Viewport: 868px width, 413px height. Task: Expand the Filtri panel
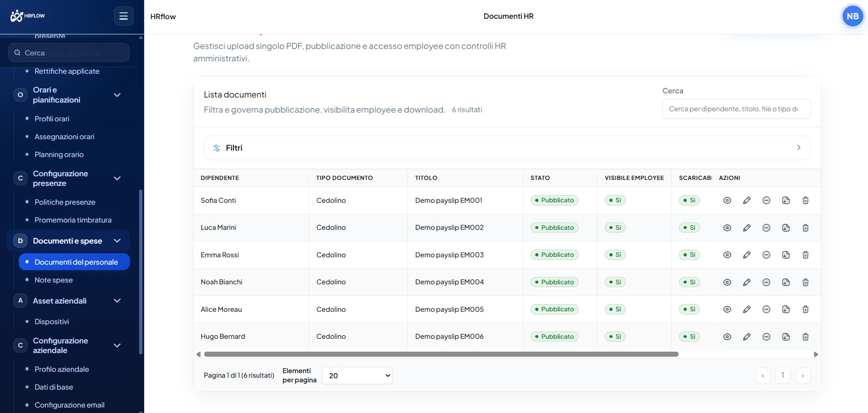[507, 148]
